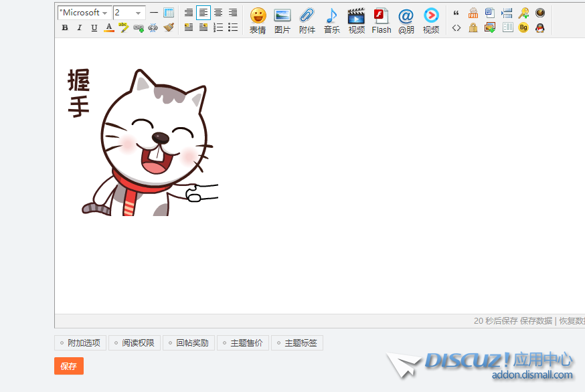Insert a quotation block
Image resolution: width=585 pixels, height=392 pixels.
pyautogui.click(x=456, y=13)
